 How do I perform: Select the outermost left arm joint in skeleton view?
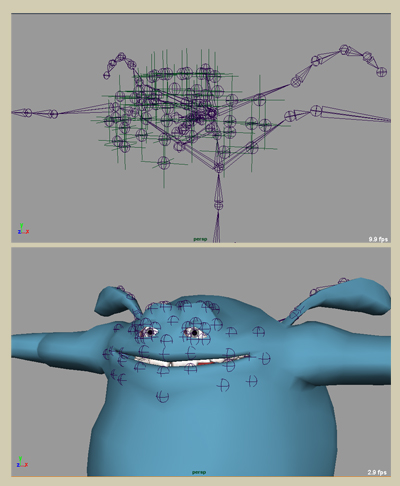pyautogui.click(x=28, y=113)
